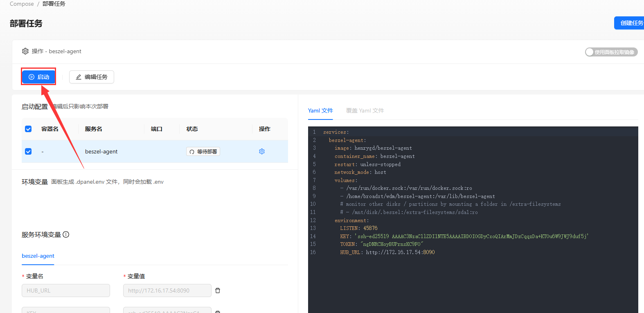Screen dimensions: 644x313
Task: Switch to the 覆盖 Yaml 文件 tab
Action: click(x=365, y=110)
